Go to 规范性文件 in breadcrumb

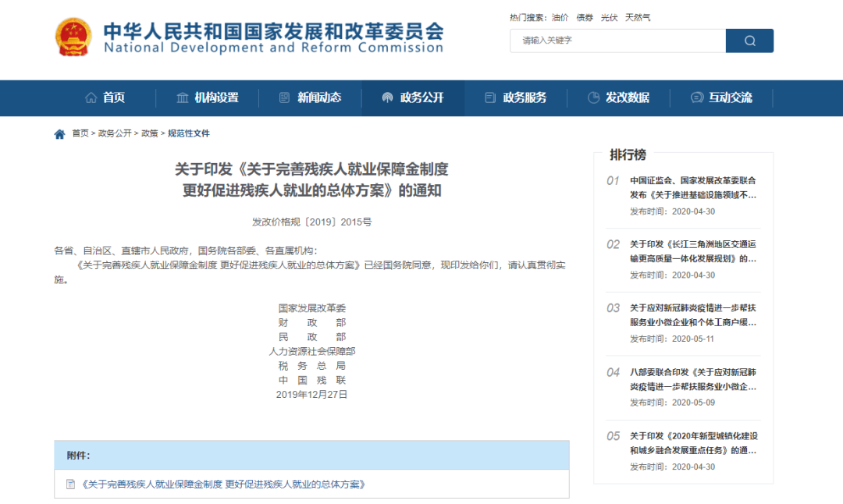coord(189,133)
